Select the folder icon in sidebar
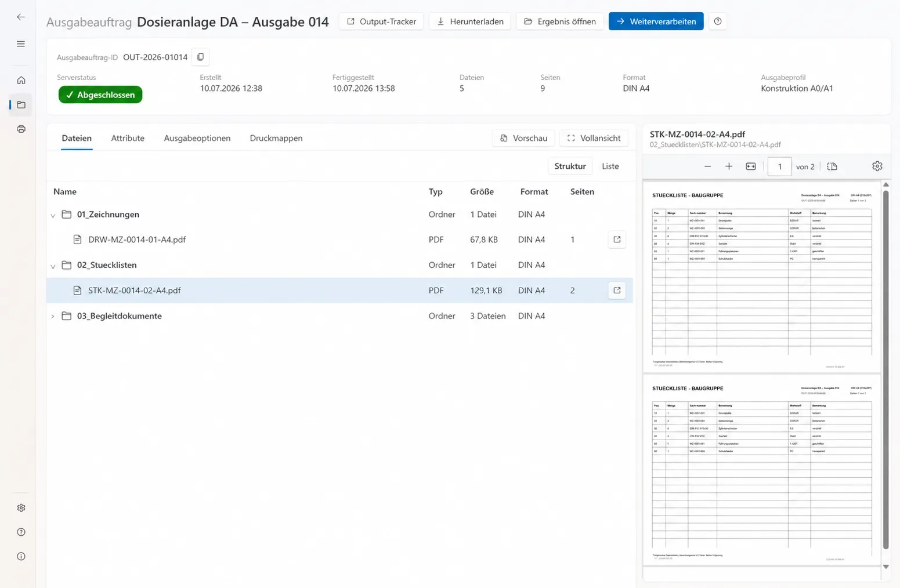The height and width of the screenshot is (588, 900). 21,105
